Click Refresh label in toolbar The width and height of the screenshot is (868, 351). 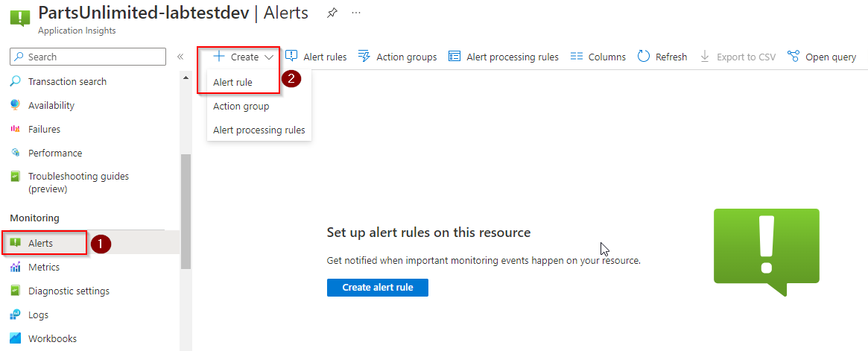(x=671, y=57)
